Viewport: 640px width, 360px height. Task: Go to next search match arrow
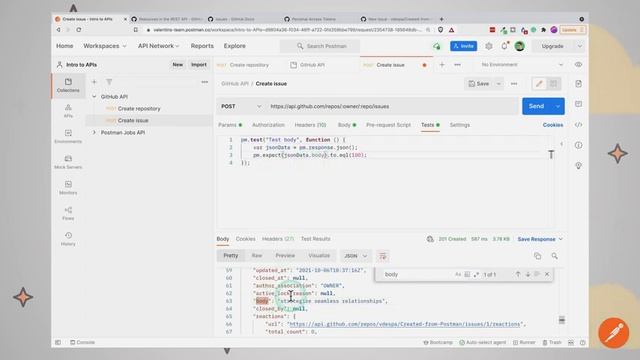[528, 274]
